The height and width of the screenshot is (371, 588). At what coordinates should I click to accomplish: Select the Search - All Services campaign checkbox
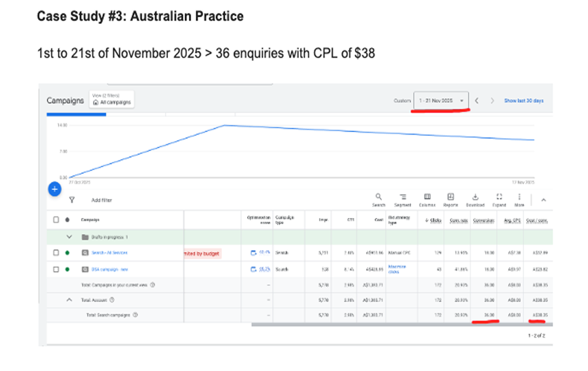[57, 252]
